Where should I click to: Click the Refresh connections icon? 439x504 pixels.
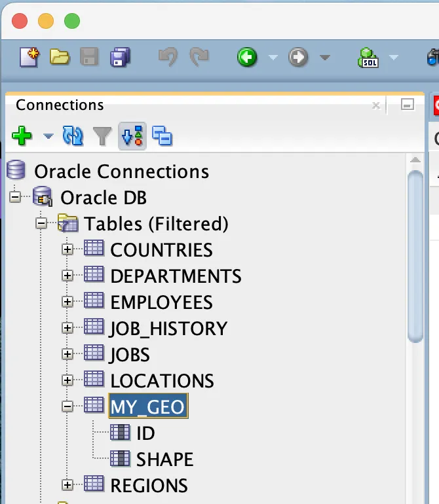[73, 136]
